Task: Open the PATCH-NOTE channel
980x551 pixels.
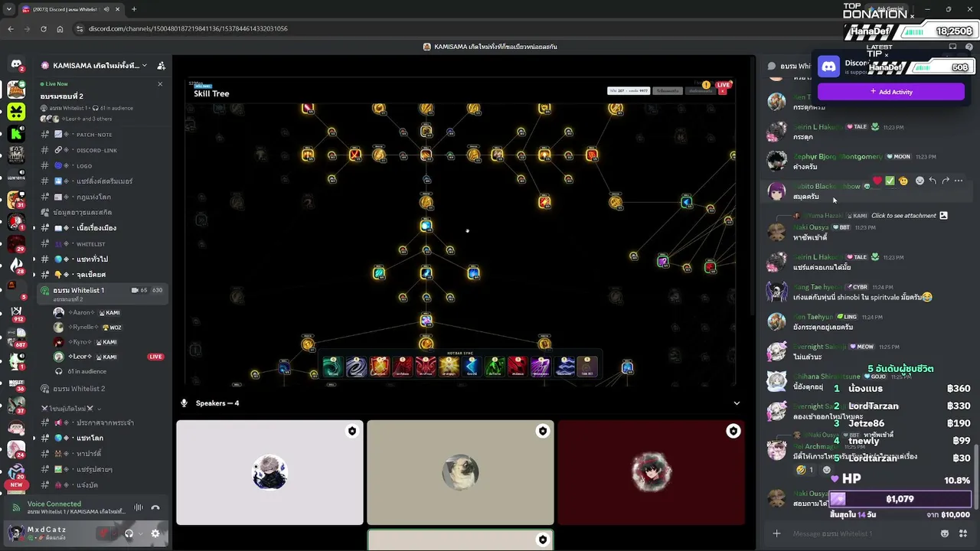Action: 103,135
